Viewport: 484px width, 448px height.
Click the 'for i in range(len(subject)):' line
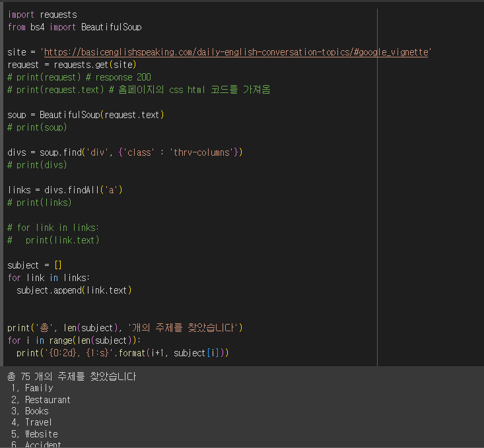point(74,340)
